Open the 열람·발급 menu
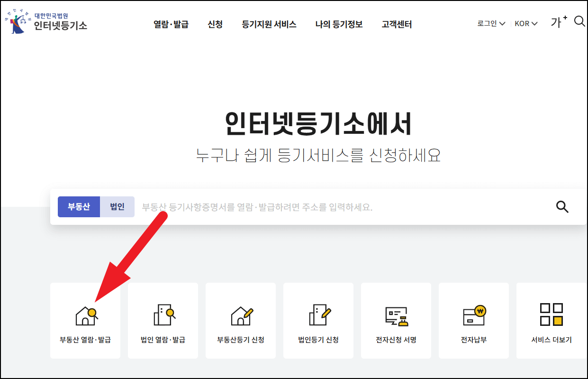Viewport: 588px width, 379px height. tap(171, 24)
